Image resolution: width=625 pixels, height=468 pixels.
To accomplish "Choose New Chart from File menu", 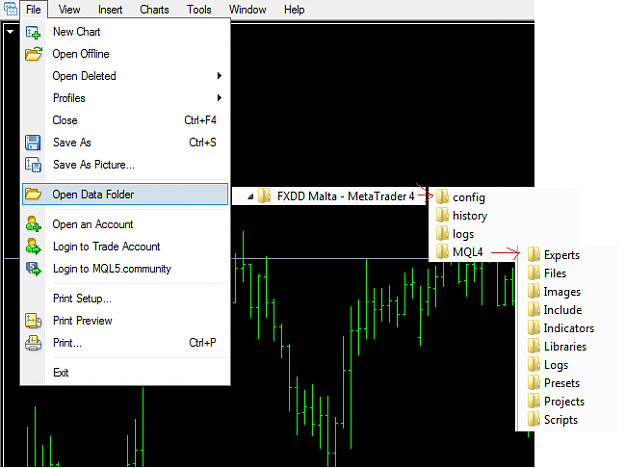I will 125,32.
